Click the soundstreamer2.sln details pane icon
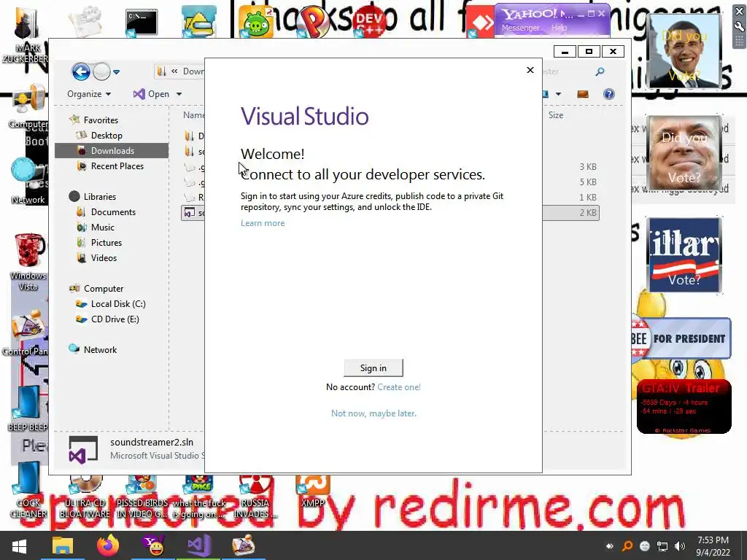Viewport: 747px width, 560px height. (83, 449)
